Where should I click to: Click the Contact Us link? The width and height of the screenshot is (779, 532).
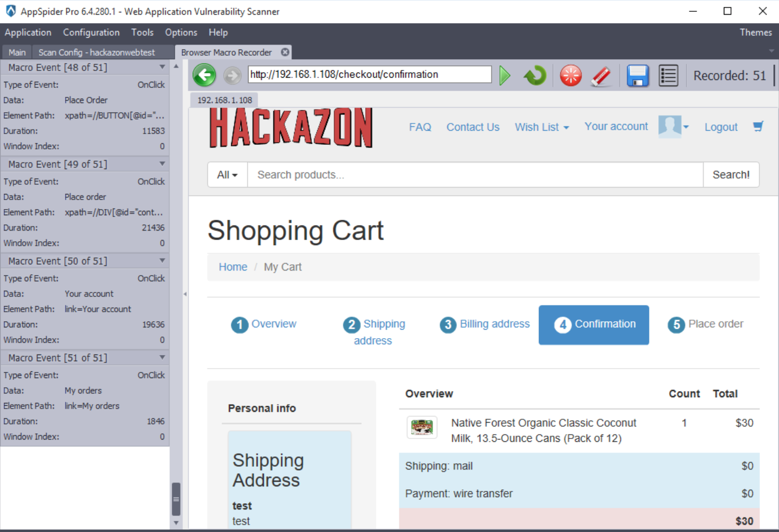coord(473,127)
